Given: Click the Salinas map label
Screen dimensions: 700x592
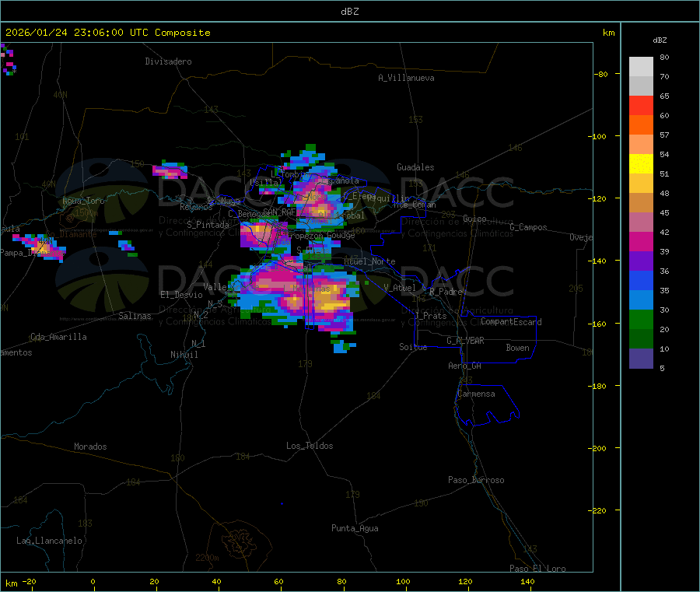Looking at the screenshot, I should click(x=135, y=316).
